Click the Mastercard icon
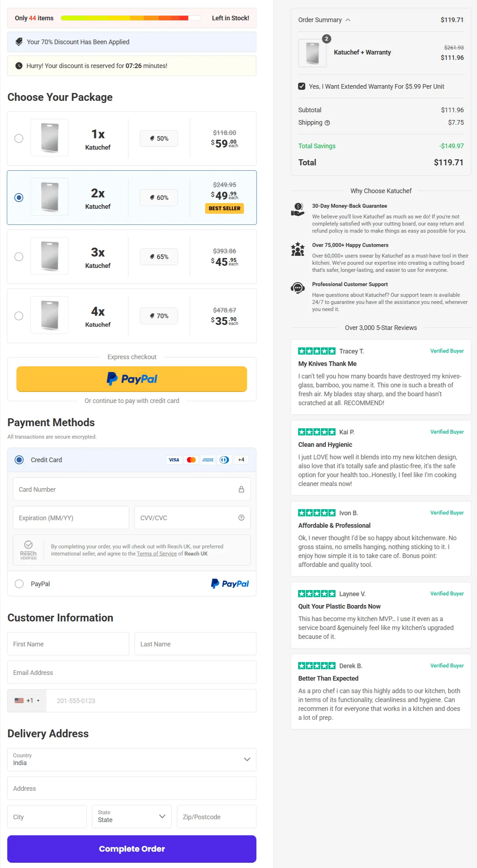This screenshot has height=868, width=477. coord(191,460)
